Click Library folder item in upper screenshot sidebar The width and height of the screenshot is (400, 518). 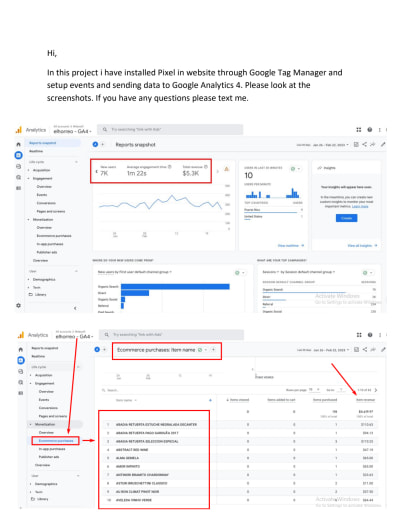[x=38, y=294]
